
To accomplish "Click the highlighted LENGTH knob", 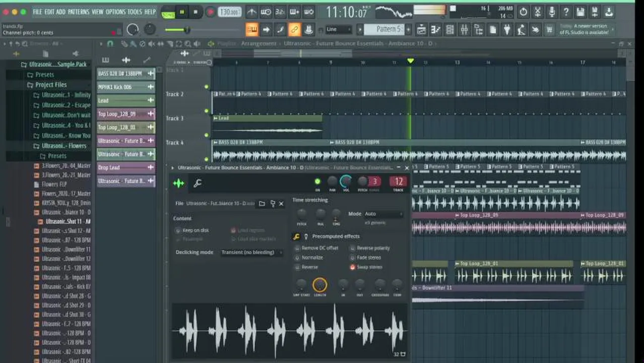I will [x=319, y=285].
